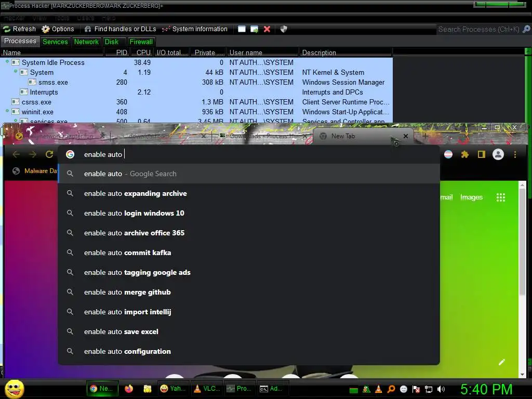
Task: Click the customize pencil icon
Action: [x=502, y=362]
